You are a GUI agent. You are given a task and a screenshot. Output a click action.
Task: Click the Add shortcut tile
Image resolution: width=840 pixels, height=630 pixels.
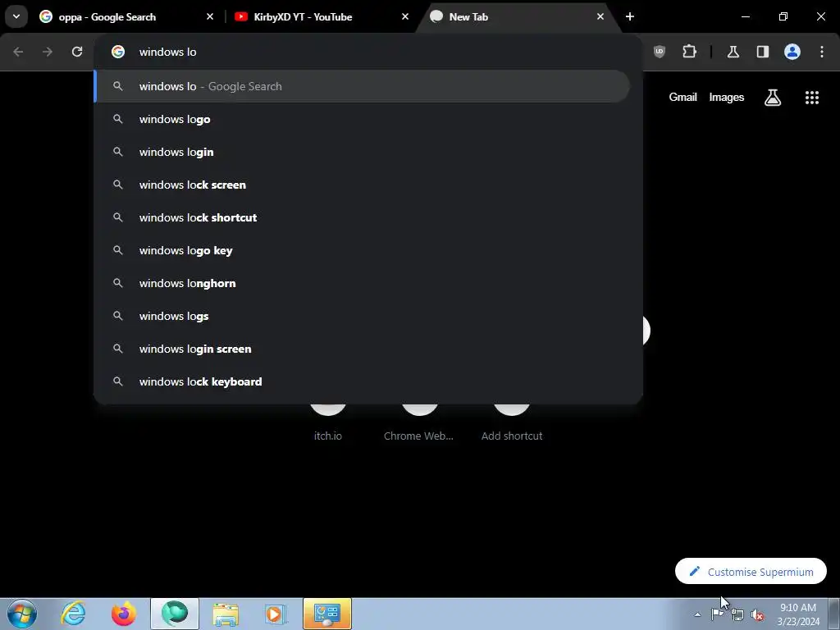(512, 423)
